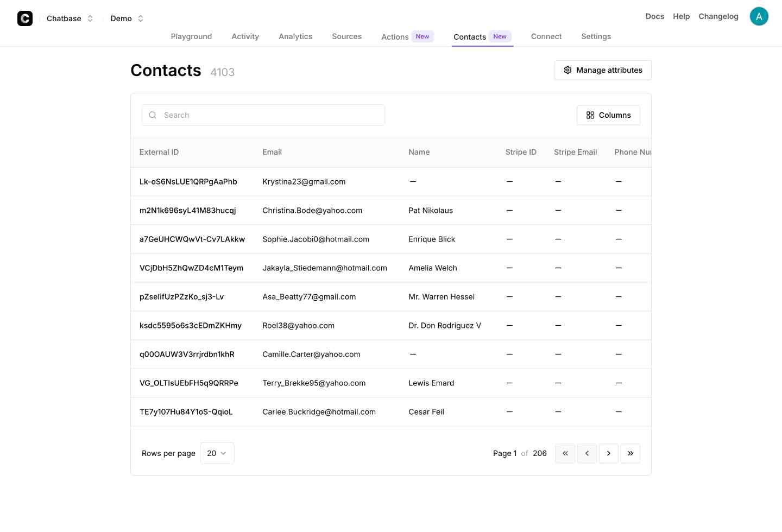Image resolution: width=782 pixels, height=532 pixels.
Task: Click email Carlee.Buckridge@hotmail.com
Action: [x=319, y=411]
